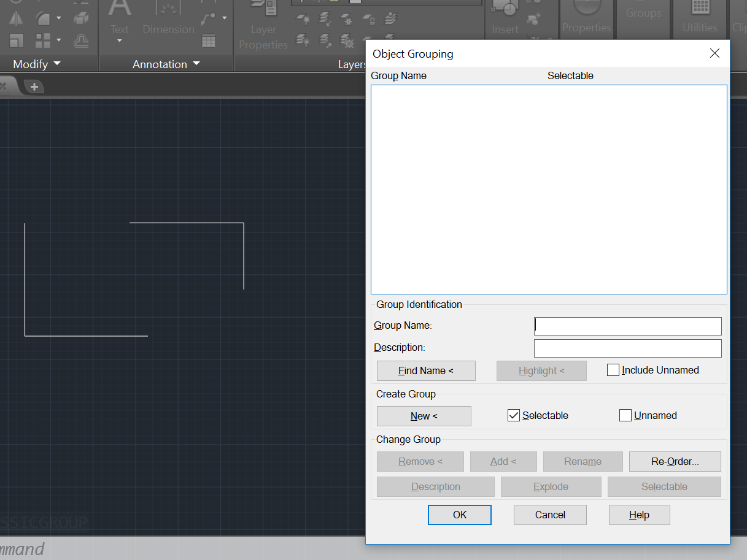This screenshot has width=747, height=560.
Task: Select the Offset tool icon
Action: [x=80, y=40]
